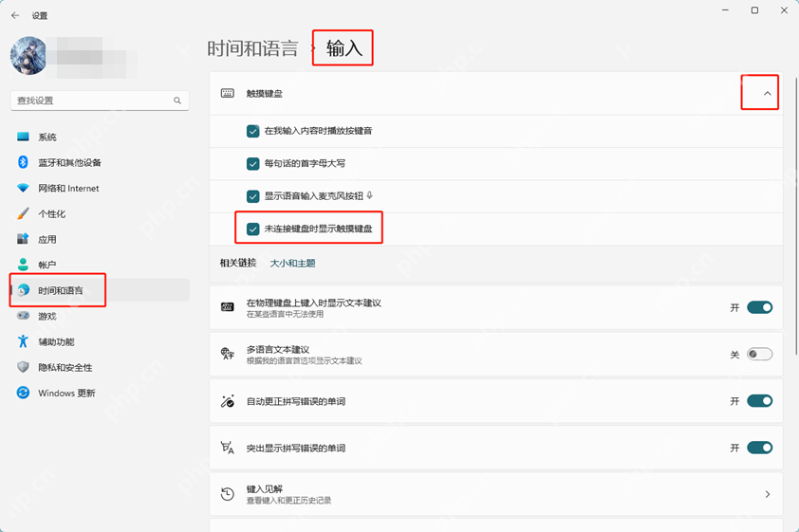Select the 游戏 sidebar text
Image resolution: width=799 pixels, height=532 pixels.
[47, 316]
